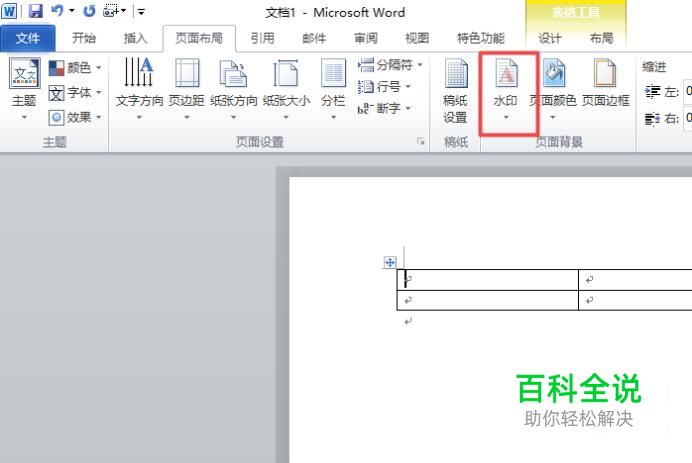Open the 分隔符 breaks dropdown
The image size is (692, 463).
[390, 65]
